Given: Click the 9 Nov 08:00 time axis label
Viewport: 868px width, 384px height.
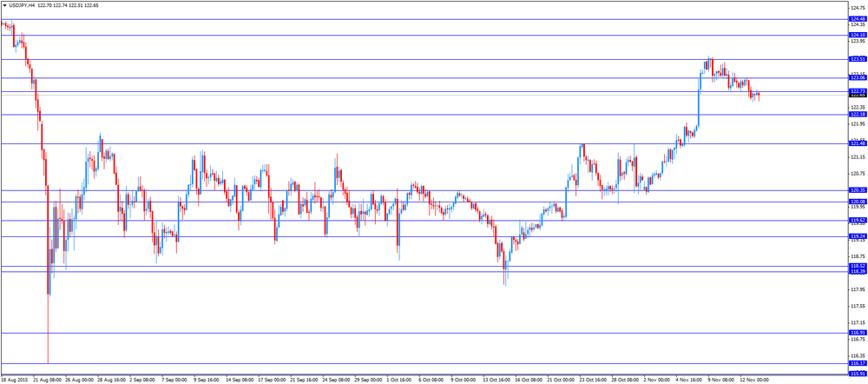Looking at the screenshot, I should pyautogui.click(x=722, y=381).
